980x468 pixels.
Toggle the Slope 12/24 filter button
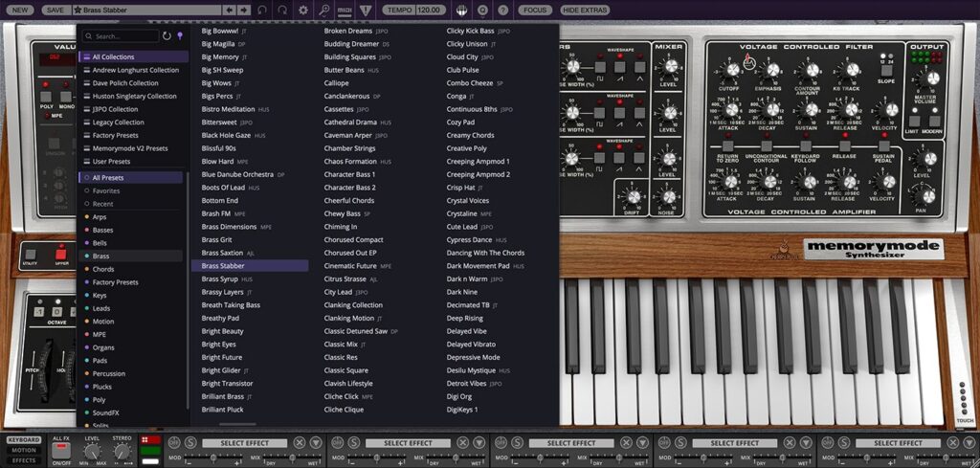[x=886, y=70]
